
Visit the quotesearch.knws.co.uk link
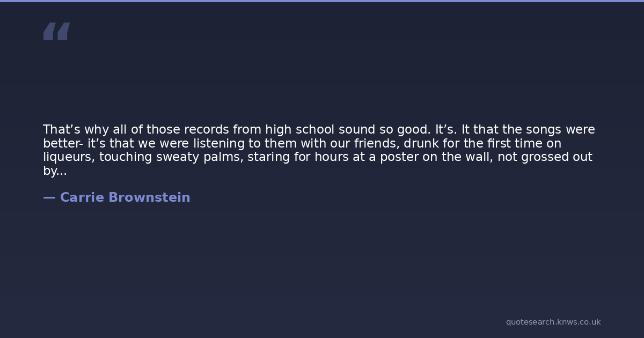point(553,322)
